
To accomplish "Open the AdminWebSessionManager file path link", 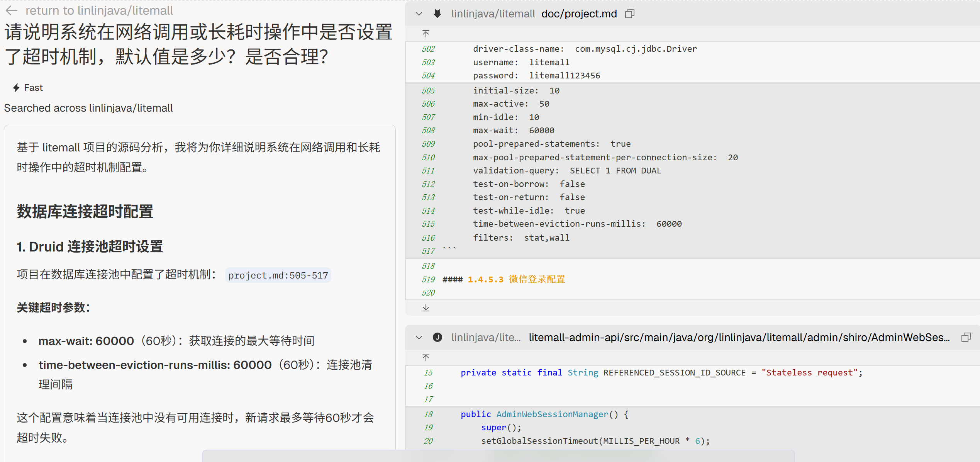I will (739, 338).
